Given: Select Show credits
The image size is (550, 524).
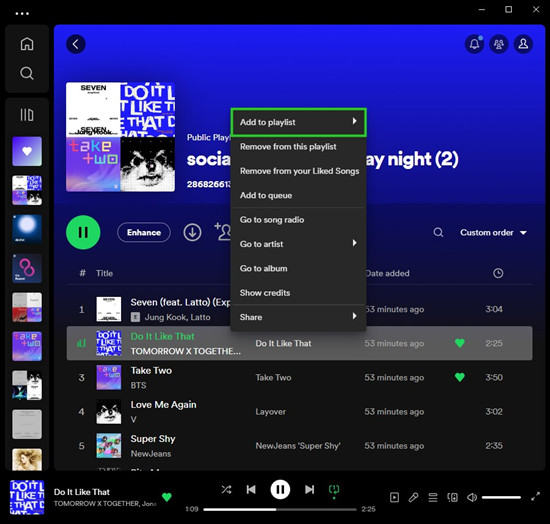Looking at the screenshot, I should tap(299, 293).
